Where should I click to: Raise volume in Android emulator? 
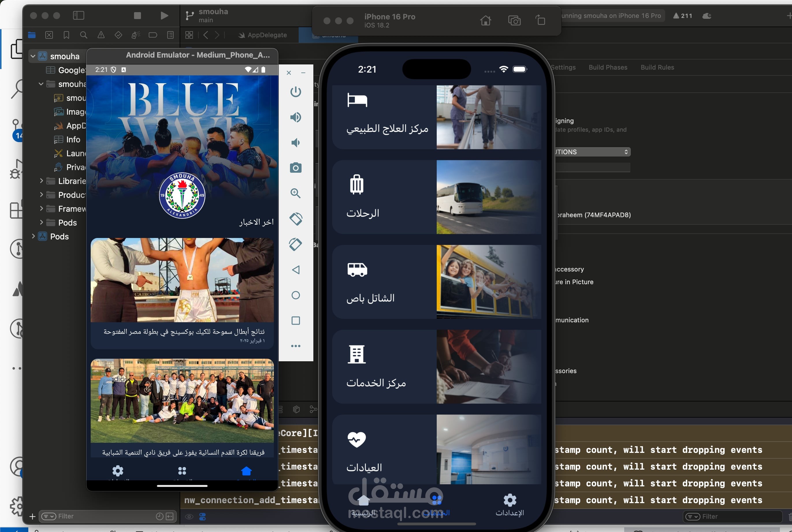click(x=295, y=117)
